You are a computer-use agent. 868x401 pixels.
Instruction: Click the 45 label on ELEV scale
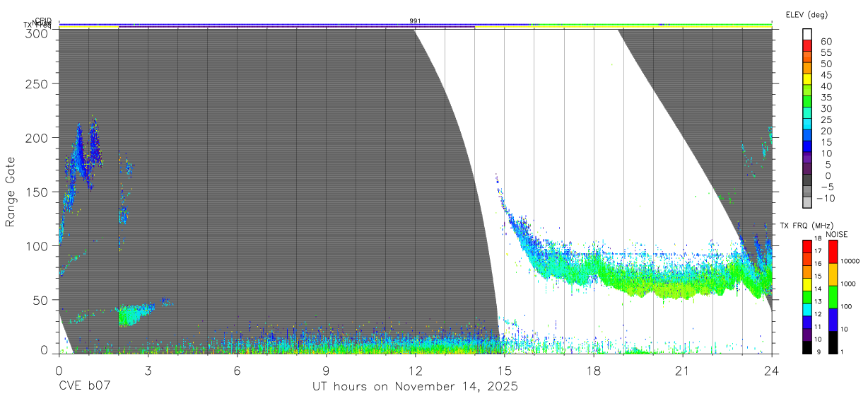pyautogui.click(x=826, y=75)
